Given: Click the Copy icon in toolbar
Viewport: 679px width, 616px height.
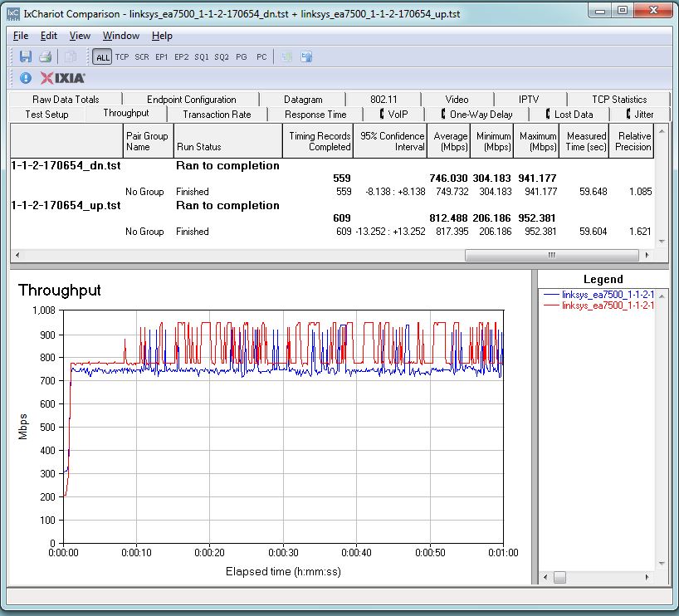Looking at the screenshot, I should pyautogui.click(x=71, y=56).
